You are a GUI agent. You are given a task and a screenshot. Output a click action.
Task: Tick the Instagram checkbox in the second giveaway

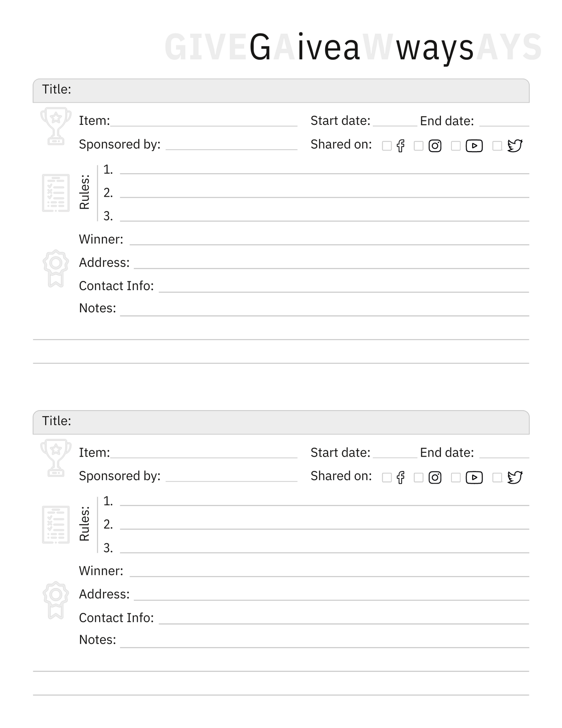point(419,478)
